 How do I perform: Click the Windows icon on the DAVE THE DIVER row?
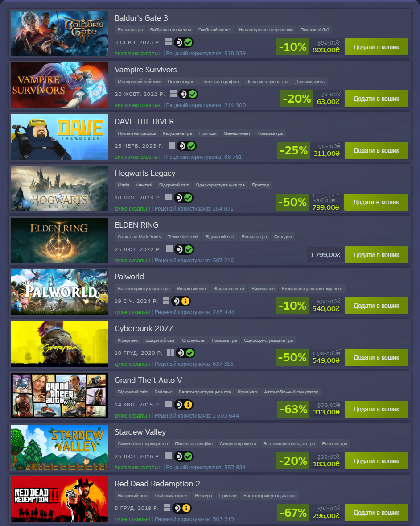coord(172,145)
